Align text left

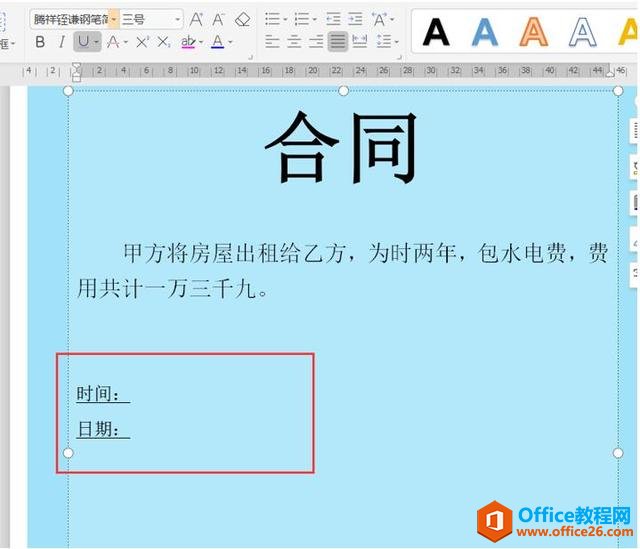click(x=272, y=41)
